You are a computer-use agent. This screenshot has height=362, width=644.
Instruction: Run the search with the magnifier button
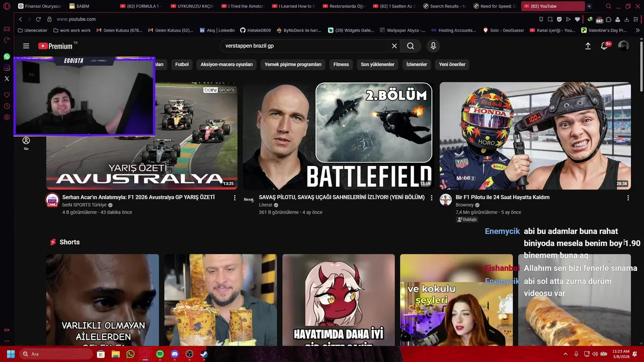(411, 46)
